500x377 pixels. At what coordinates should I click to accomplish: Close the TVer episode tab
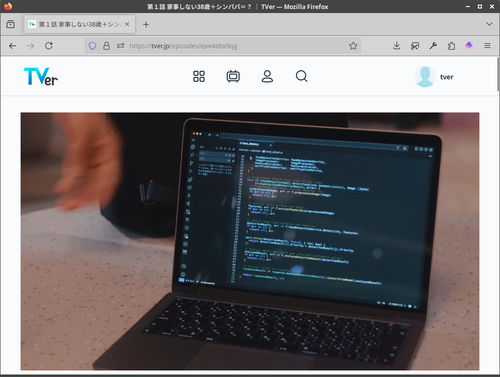coord(127,24)
